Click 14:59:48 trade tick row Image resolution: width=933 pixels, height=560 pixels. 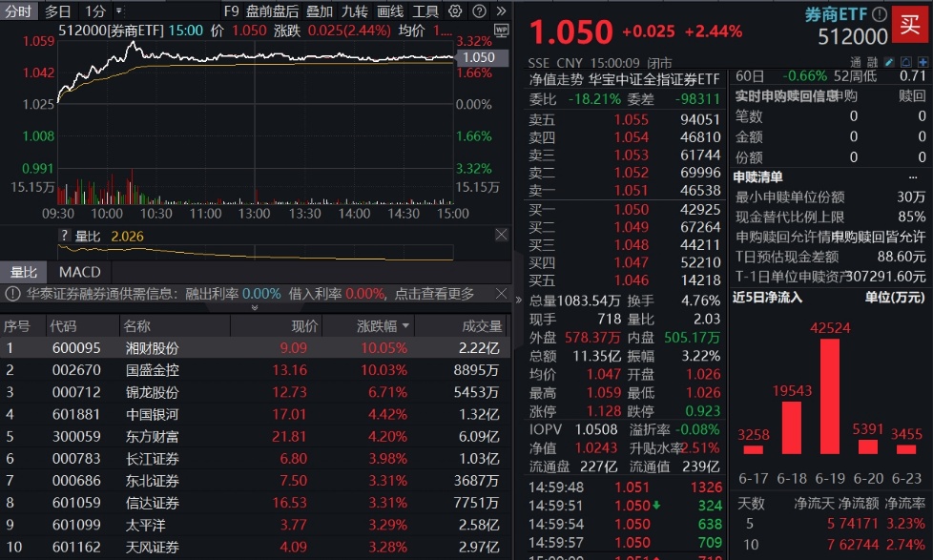[x=625, y=487]
